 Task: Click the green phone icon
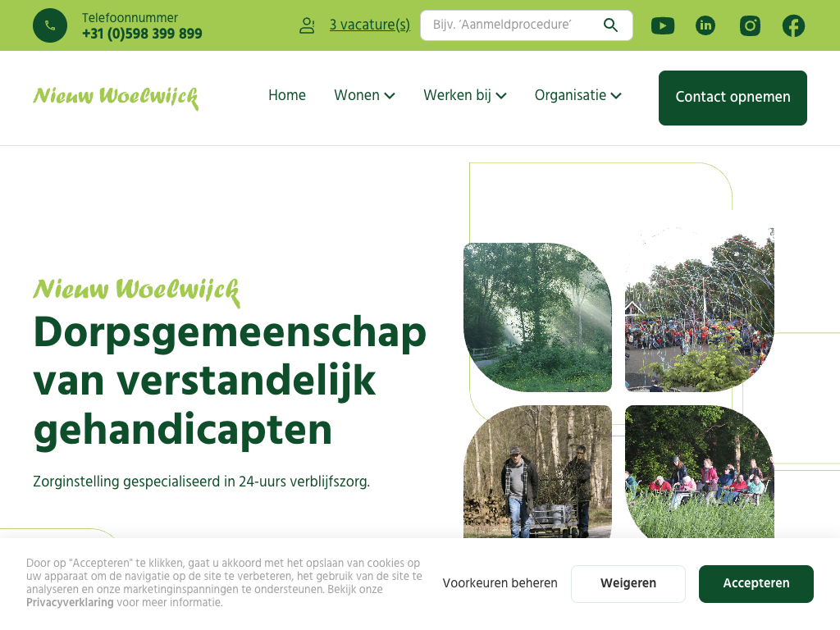click(x=50, y=25)
